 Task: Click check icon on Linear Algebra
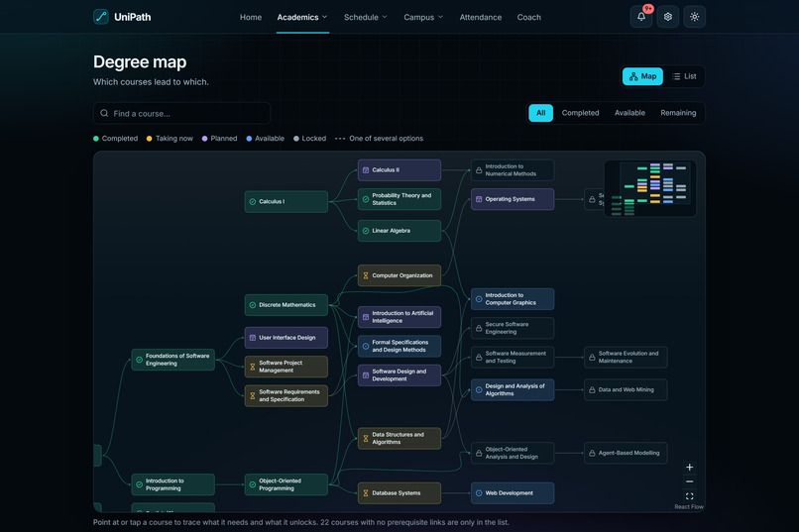(x=366, y=231)
